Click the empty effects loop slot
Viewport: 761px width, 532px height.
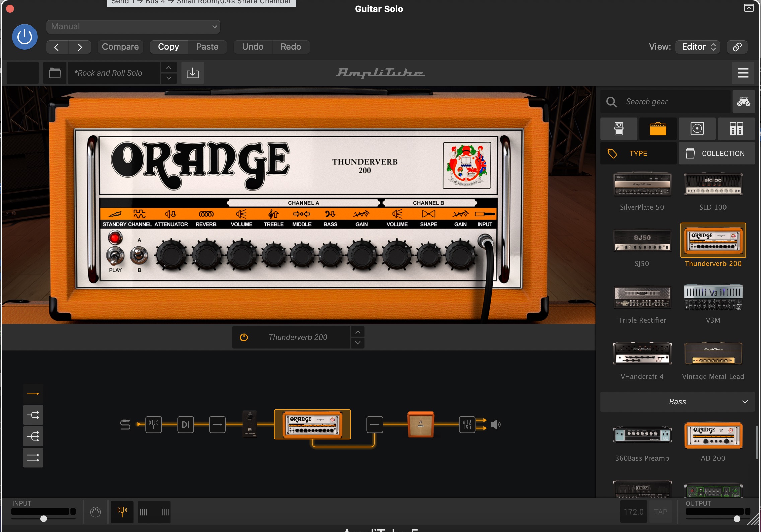pyautogui.click(x=374, y=424)
